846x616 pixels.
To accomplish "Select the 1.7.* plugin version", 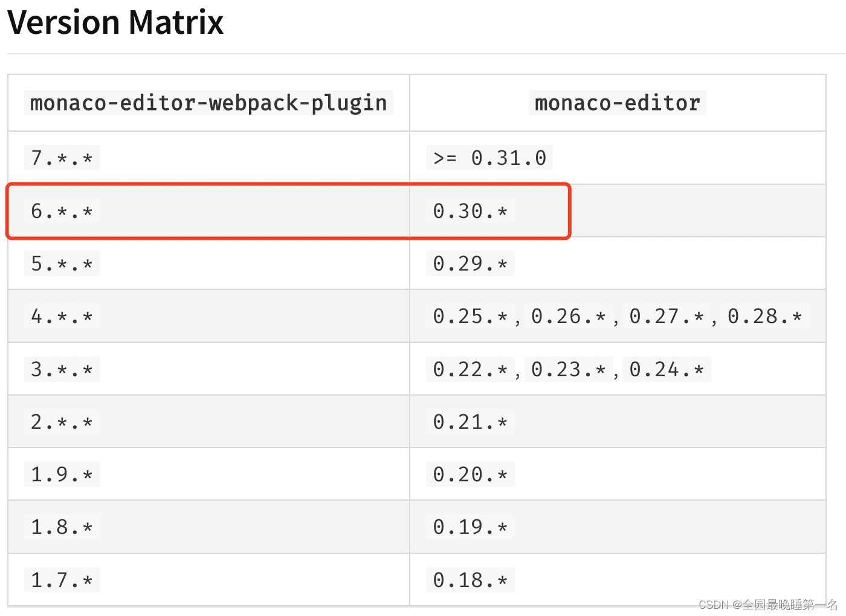I will [x=62, y=580].
